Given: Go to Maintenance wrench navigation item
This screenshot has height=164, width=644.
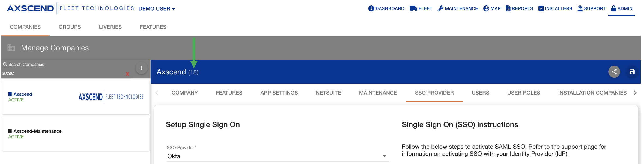Looking at the screenshot, I should click(x=458, y=8).
